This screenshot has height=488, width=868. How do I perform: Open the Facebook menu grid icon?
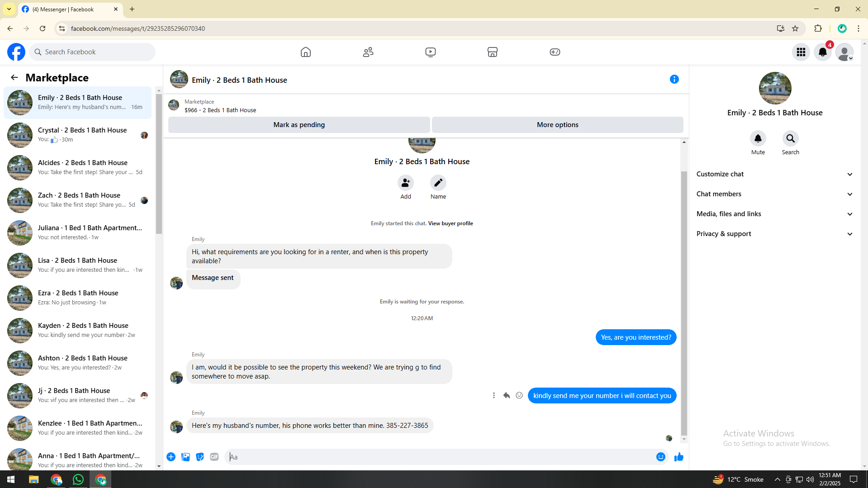pos(801,52)
